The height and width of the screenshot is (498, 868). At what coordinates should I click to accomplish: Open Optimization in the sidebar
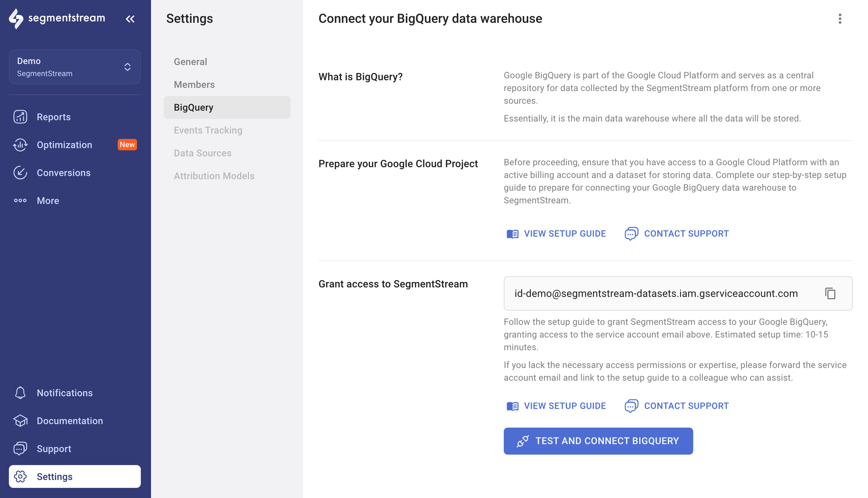click(64, 145)
